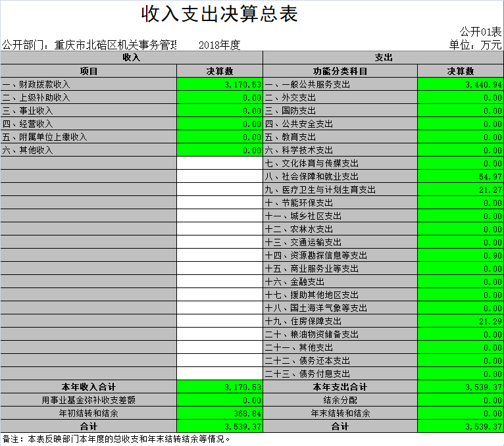Image resolution: width=504 pixels, height=446 pixels.
Task: Click the 一、一般公共服务支出 row label
Action: (307, 84)
